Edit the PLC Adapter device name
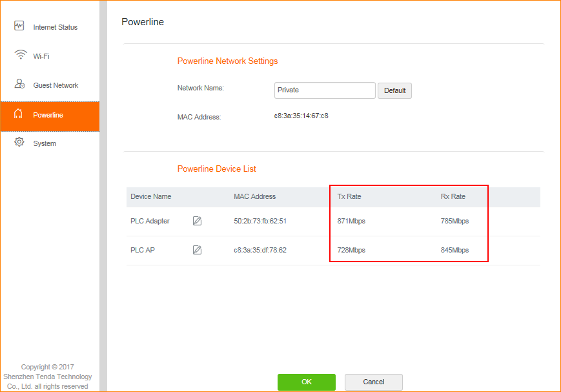 coord(198,221)
